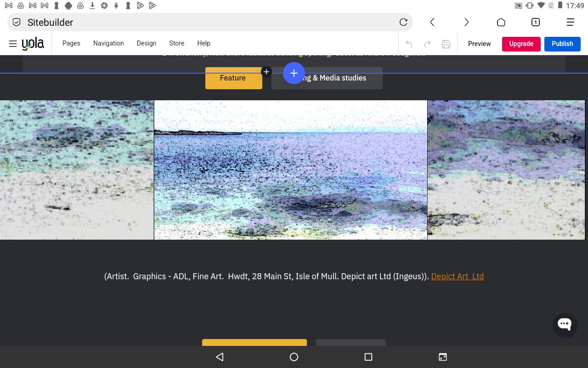The image size is (588, 368).
Task: Tap the Android recent apps button
Action: 368,357
